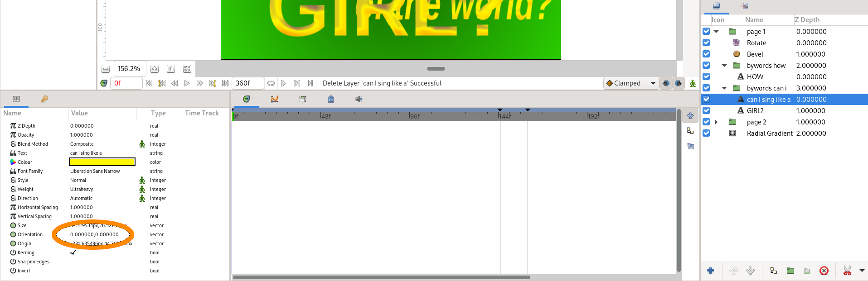Click the lower time bound icon

[x=283, y=83]
